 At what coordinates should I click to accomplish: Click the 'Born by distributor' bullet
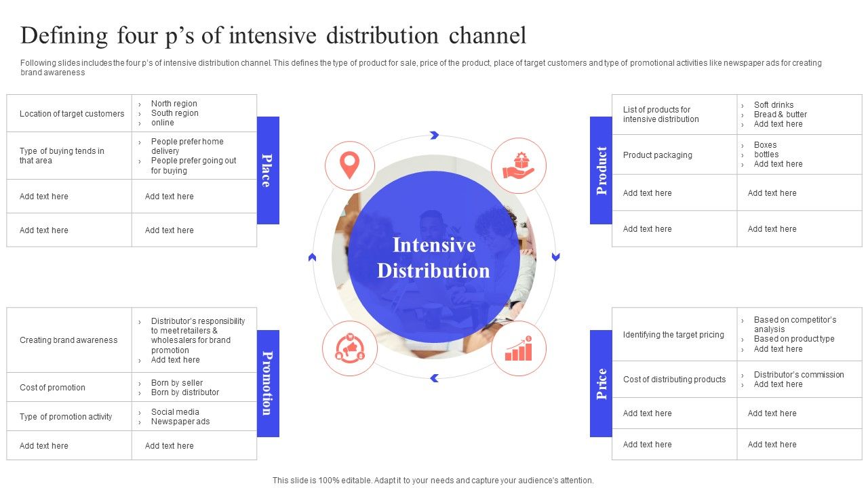tap(185, 392)
